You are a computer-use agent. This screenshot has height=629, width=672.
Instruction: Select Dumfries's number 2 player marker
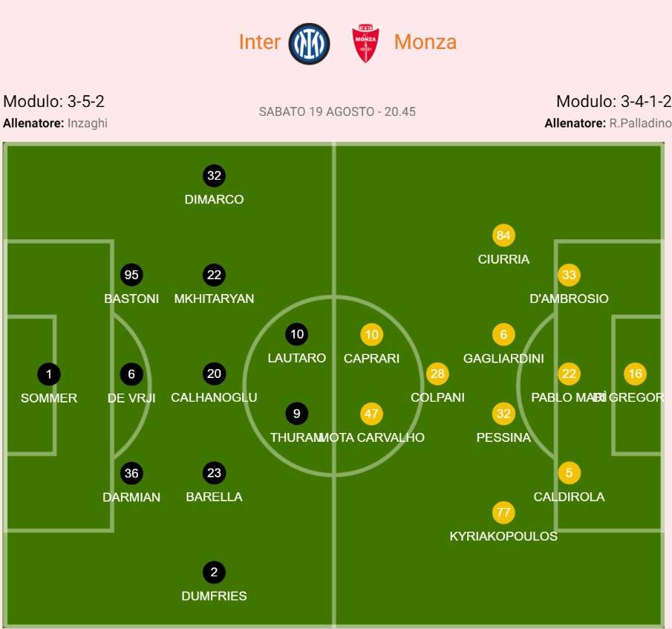point(214,573)
